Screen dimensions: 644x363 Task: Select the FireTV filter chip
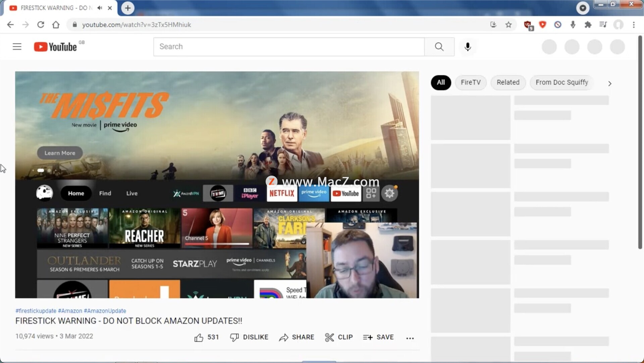click(x=471, y=82)
